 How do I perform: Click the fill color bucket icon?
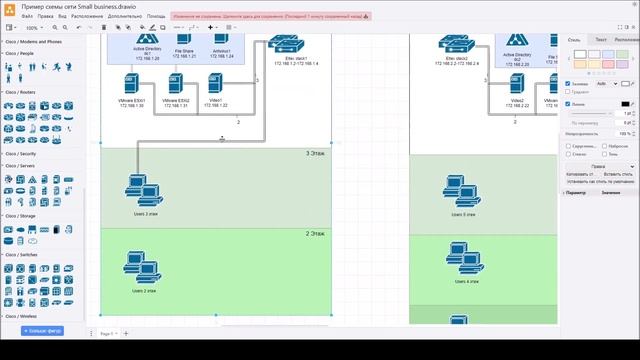tap(142, 27)
